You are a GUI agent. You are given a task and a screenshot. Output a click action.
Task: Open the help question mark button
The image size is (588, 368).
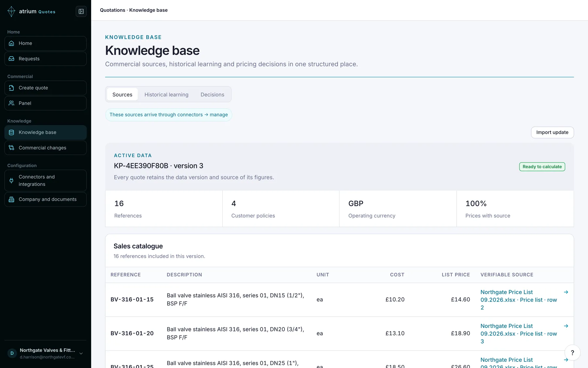572,353
